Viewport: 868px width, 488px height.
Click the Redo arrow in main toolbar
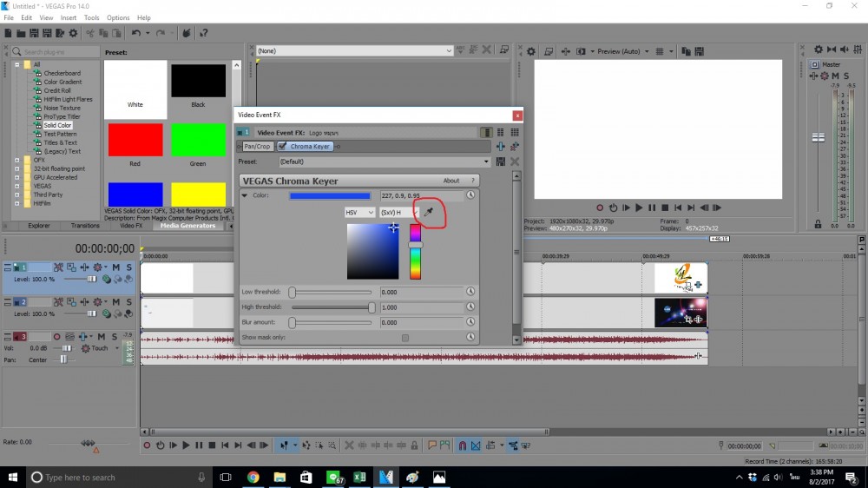[x=161, y=33]
